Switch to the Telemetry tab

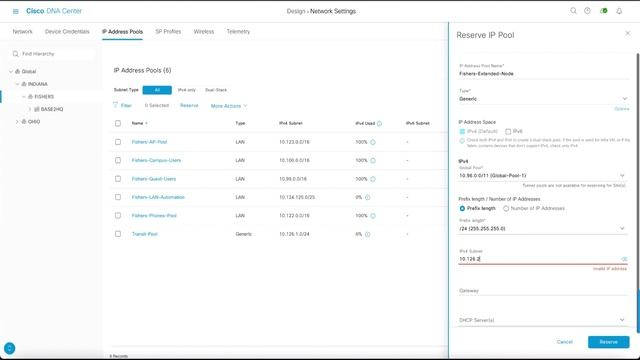pyautogui.click(x=238, y=31)
